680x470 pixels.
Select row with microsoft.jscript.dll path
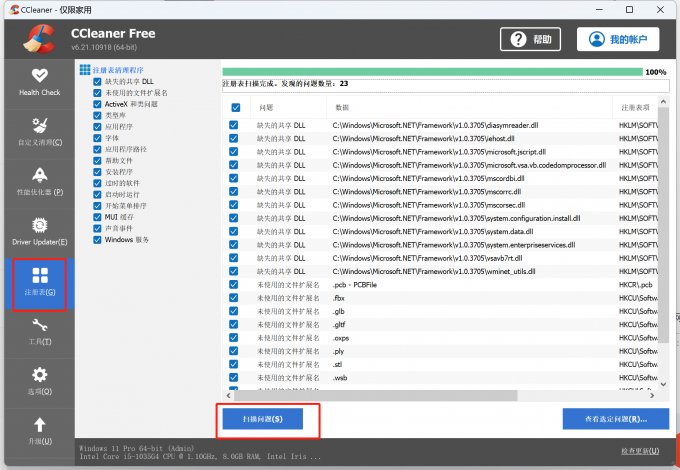tap(441, 152)
